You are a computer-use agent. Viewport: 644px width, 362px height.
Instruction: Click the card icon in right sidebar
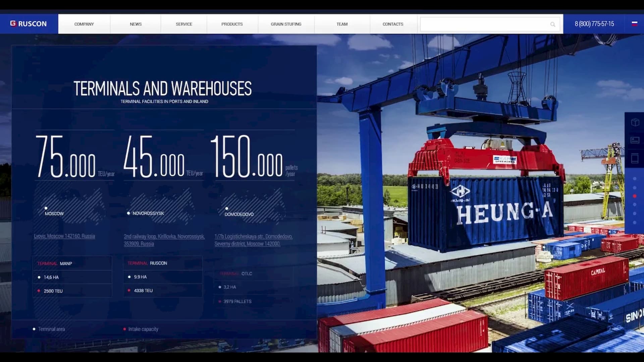click(635, 140)
